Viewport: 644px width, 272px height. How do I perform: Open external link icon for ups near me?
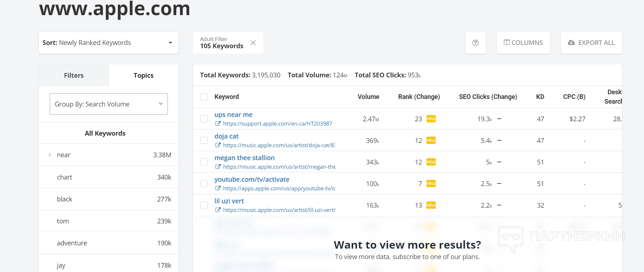pos(218,124)
